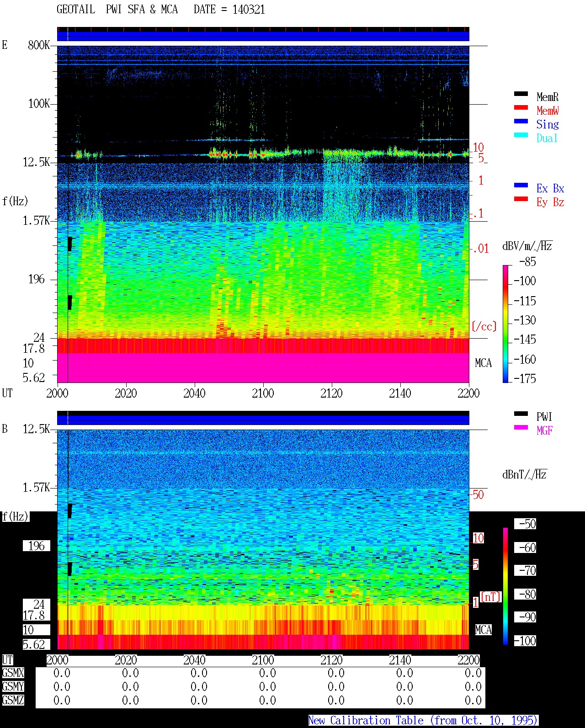Click the 196 label on the B panel
The width and height of the screenshot is (585, 728).
pos(37,546)
